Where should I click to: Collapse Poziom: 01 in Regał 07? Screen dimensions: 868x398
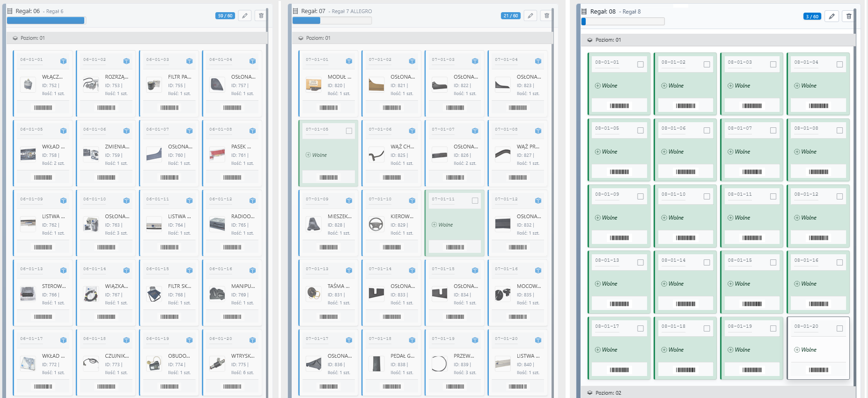(x=422, y=38)
